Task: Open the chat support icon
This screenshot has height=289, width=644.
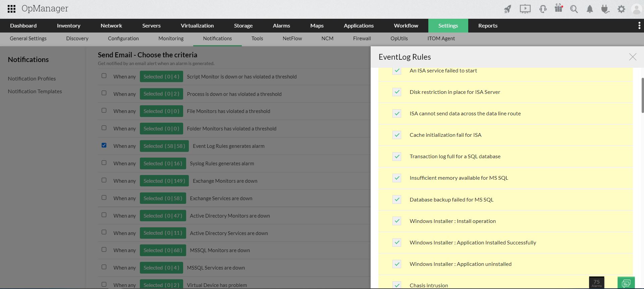Action: pyautogui.click(x=626, y=283)
